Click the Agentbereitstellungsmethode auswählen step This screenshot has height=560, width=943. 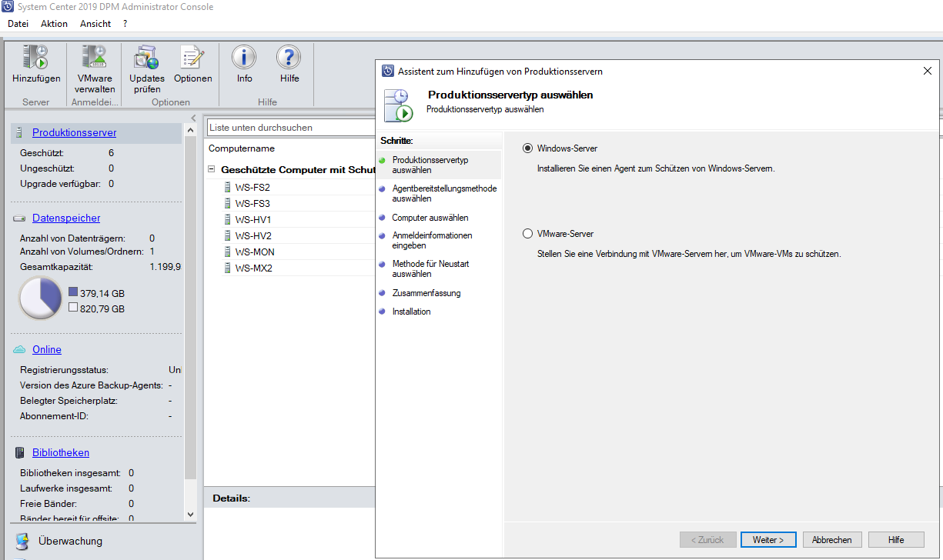(x=444, y=193)
